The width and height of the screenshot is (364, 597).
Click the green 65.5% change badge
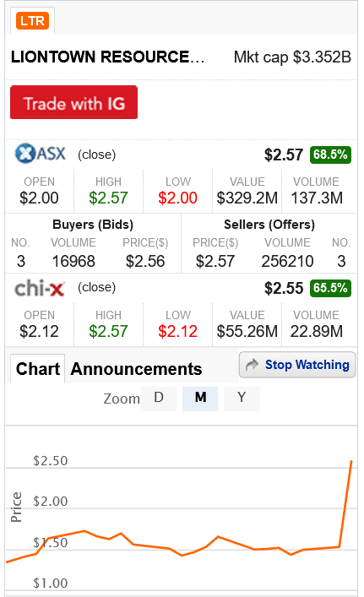(330, 288)
